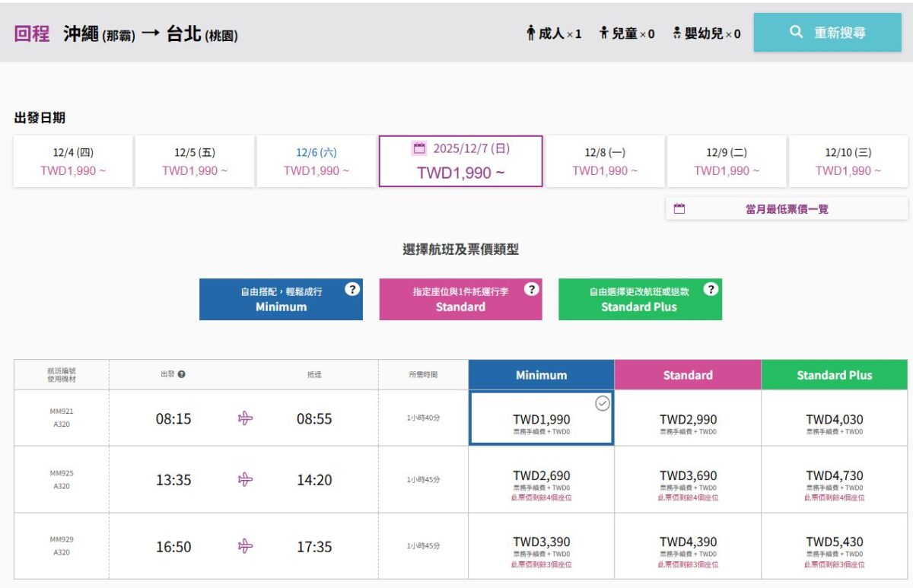The height and width of the screenshot is (588, 913).
Task: Click the airplane icon in the MM925 row
Action: (245, 479)
